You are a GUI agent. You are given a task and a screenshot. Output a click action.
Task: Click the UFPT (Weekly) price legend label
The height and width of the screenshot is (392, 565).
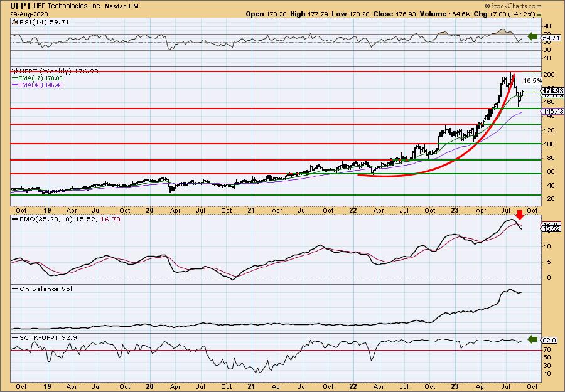tap(55, 72)
